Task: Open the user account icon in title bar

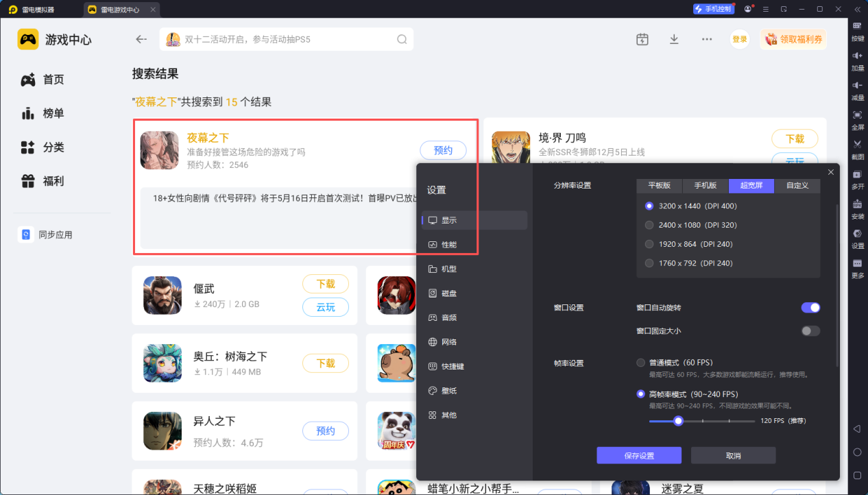Action: [x=747, y=9]
